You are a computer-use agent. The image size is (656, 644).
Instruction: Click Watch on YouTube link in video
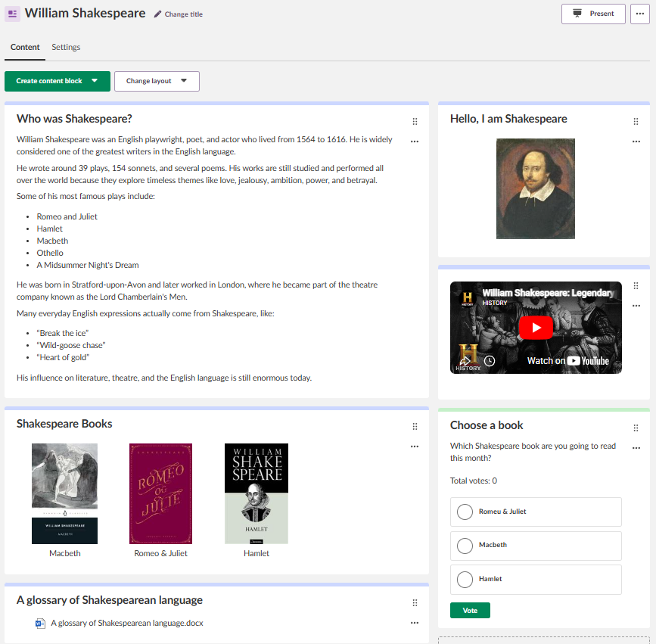click(x=567, y=361)
